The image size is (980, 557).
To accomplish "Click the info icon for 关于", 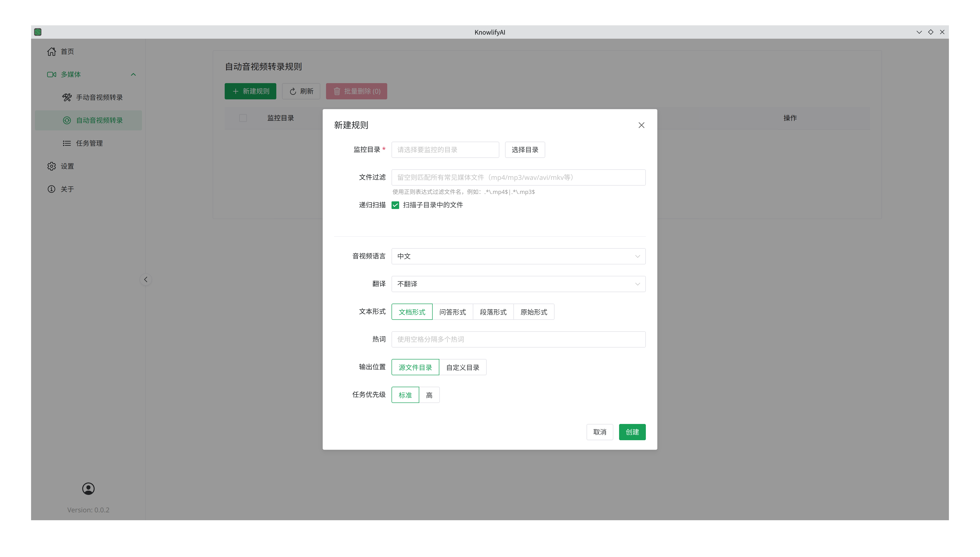I will pos(51,189).
